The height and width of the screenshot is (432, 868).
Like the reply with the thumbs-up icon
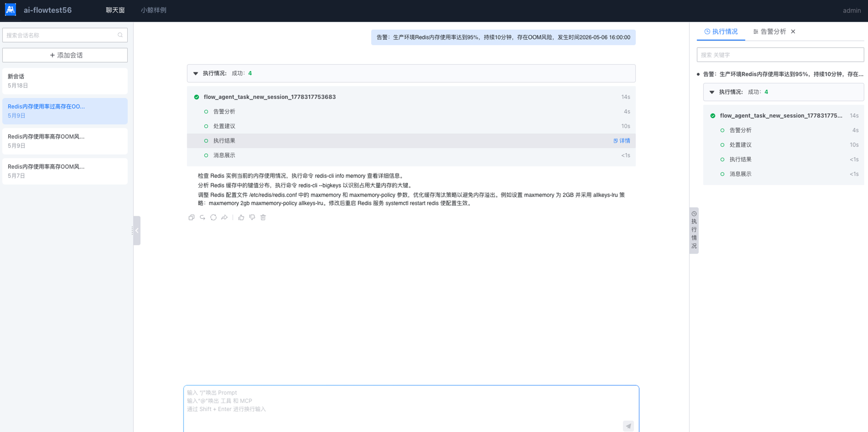coord(241,217)
